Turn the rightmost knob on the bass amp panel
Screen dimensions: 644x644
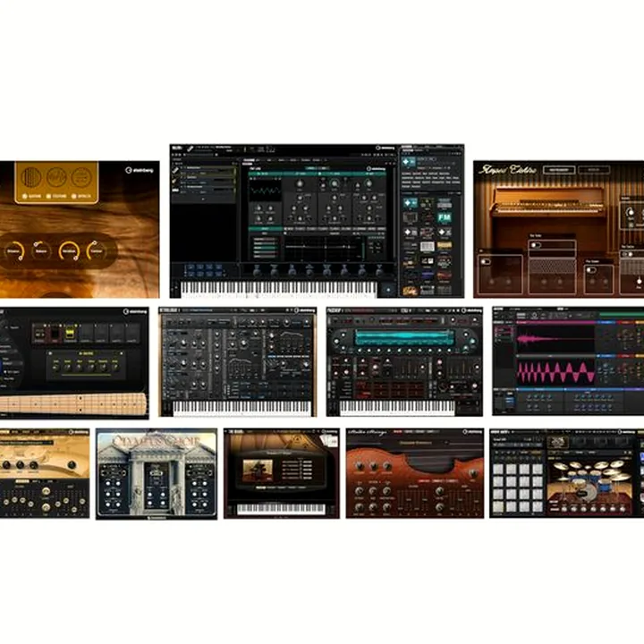coord(114,367)
